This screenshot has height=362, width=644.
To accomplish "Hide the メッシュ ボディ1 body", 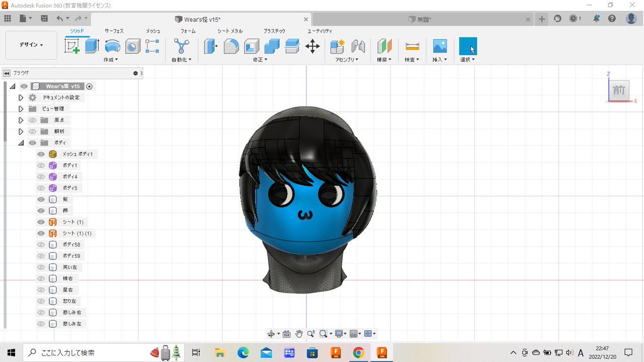I will (41, 154).
